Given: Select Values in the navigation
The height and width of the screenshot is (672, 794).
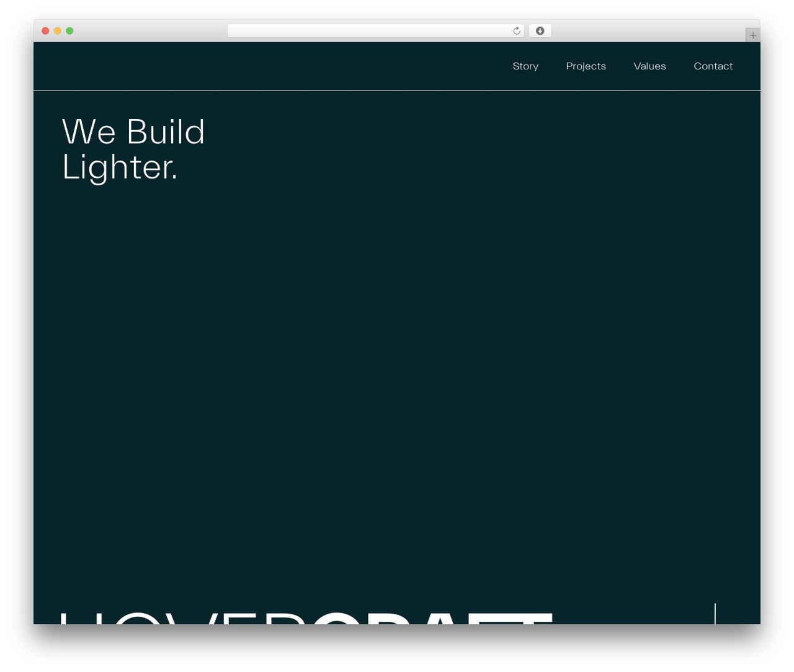Looking at the screenshot, I should [x=649, y=66].
